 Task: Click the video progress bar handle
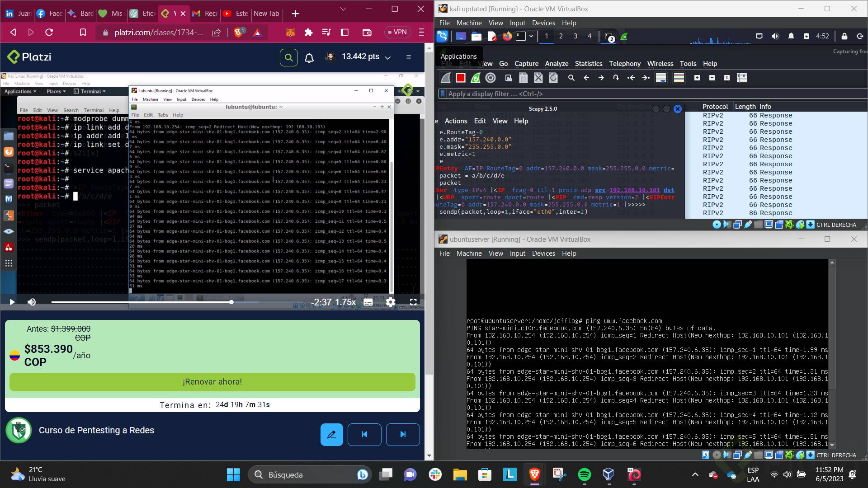pyautogui.click(x=231, y=302)
